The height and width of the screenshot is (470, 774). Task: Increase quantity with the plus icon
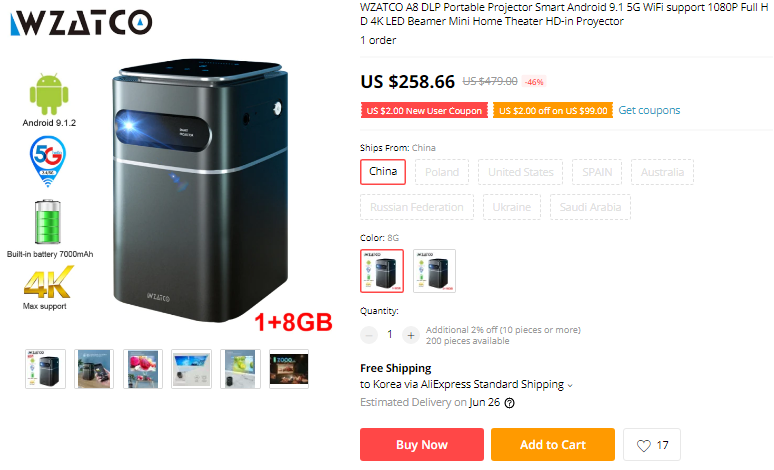pos(411,335)
